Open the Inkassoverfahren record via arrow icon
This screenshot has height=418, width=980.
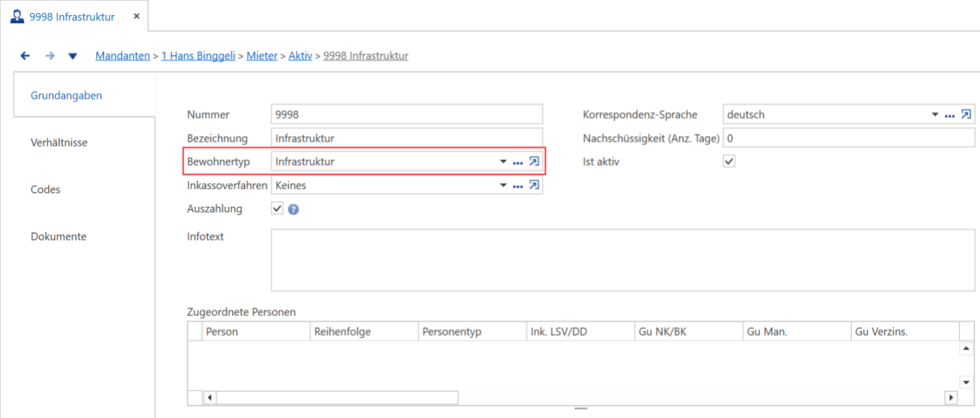[x=534, y=185]
